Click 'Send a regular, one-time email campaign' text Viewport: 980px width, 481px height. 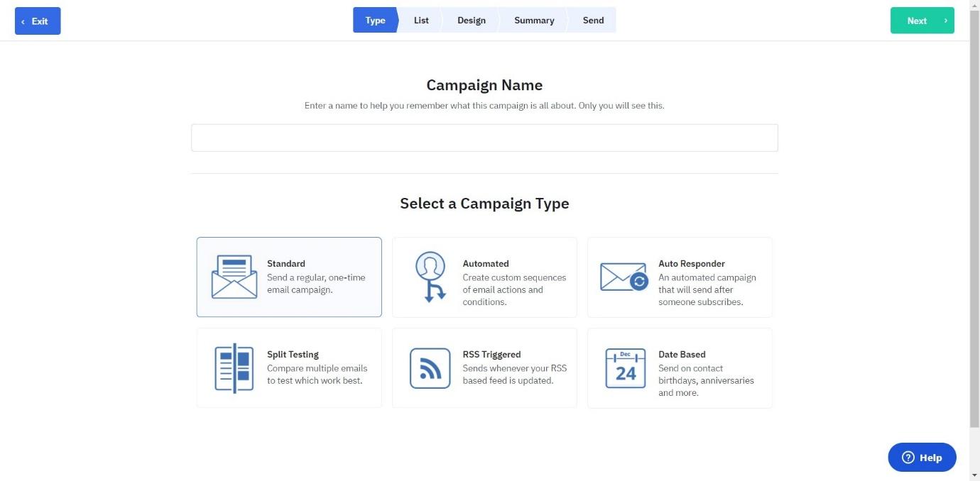(316, 284)
